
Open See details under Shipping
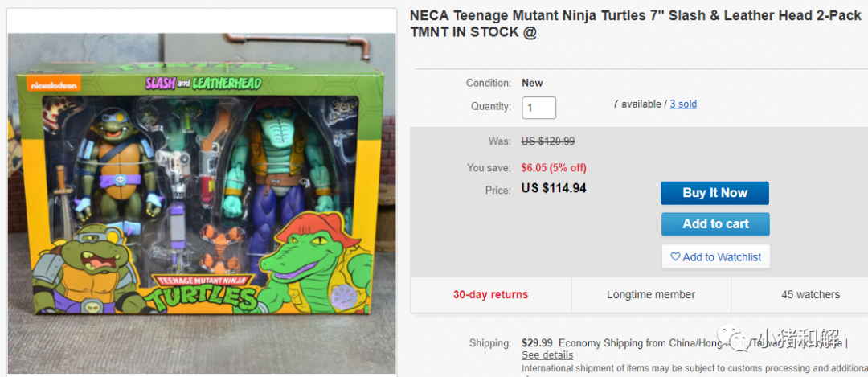click(x=547, y=354)
